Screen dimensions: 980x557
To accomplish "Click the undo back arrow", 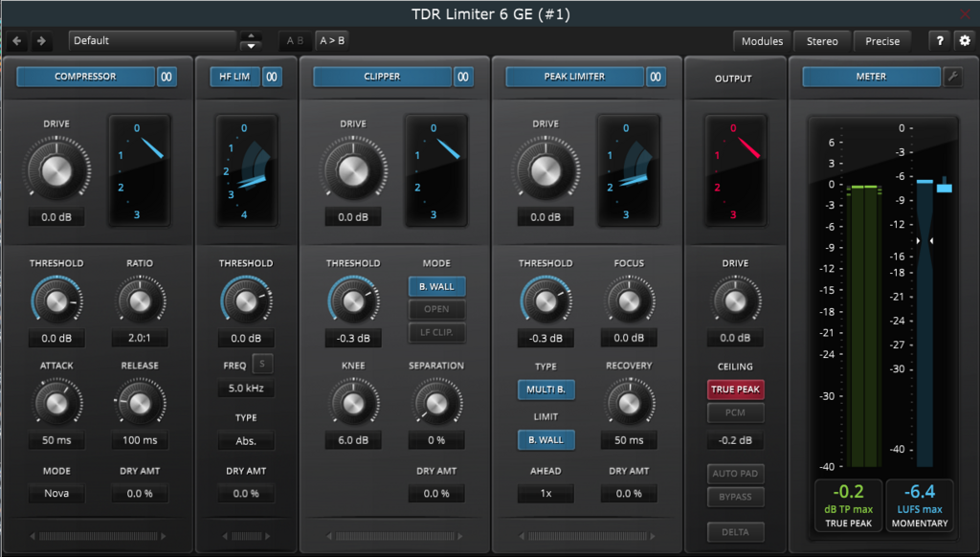I will (17, 41).
